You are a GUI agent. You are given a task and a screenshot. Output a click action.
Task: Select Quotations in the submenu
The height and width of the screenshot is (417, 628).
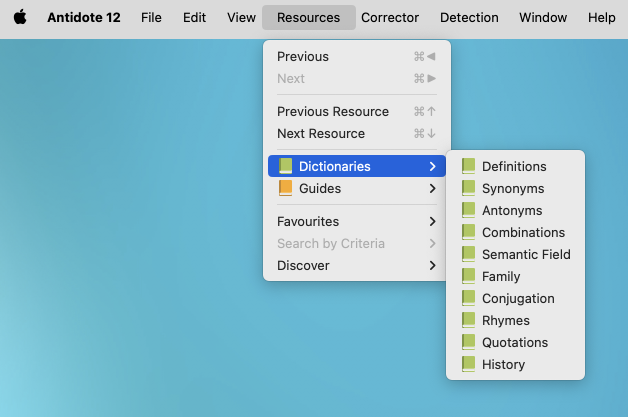515,342
